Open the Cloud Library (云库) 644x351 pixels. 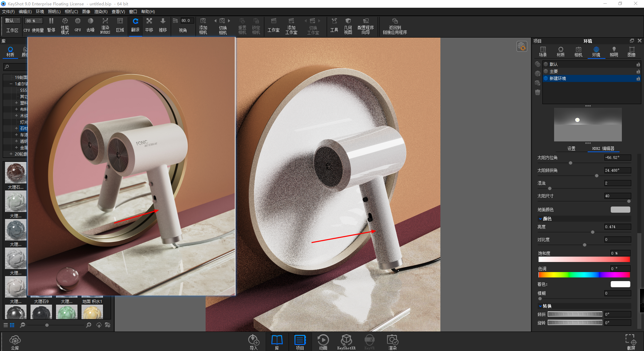(15, 342)
